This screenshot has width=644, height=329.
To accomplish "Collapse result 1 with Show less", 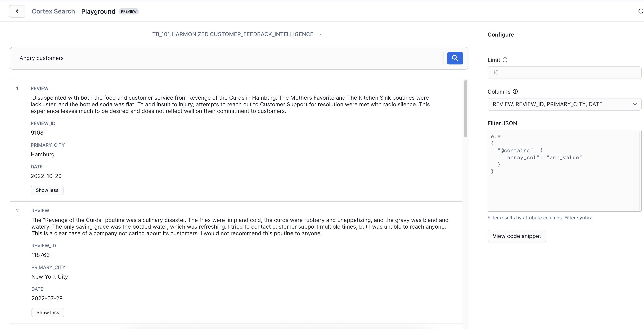I will (47, 190).
